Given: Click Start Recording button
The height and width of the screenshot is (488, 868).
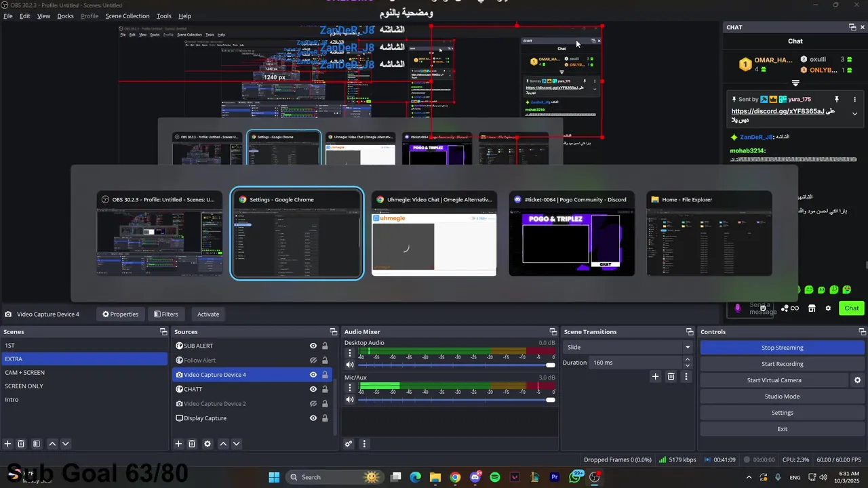Looking at the screenshot, I should point(782,364).
